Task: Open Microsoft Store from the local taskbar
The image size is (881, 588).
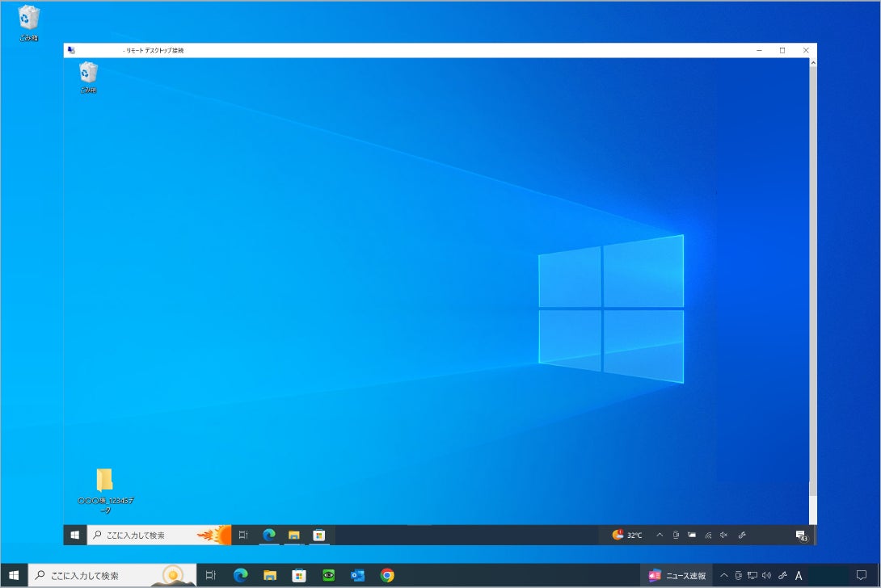Action: coord(299,576)
